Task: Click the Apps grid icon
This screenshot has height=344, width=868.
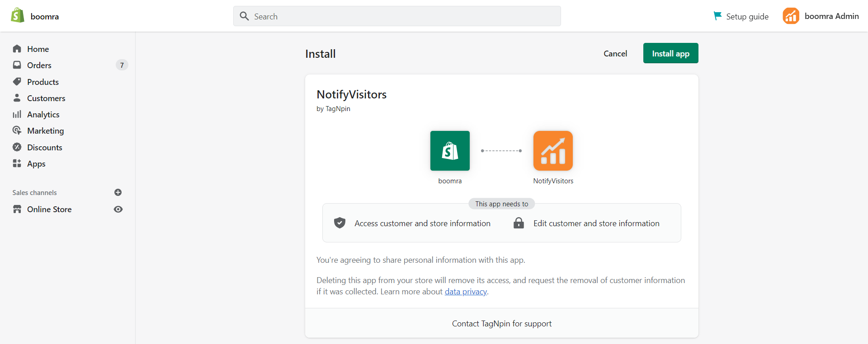Action: 17,163
